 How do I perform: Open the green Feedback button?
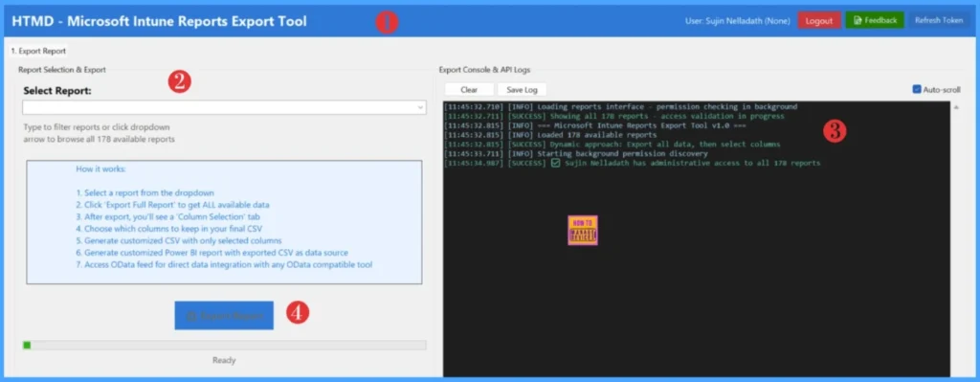(x=875, y=21)
